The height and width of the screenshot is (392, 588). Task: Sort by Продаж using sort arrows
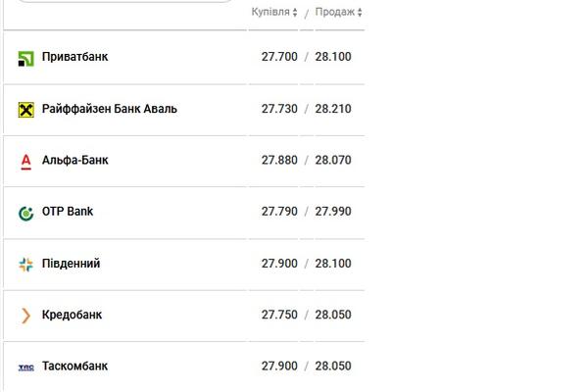click(x=360, y=13)
